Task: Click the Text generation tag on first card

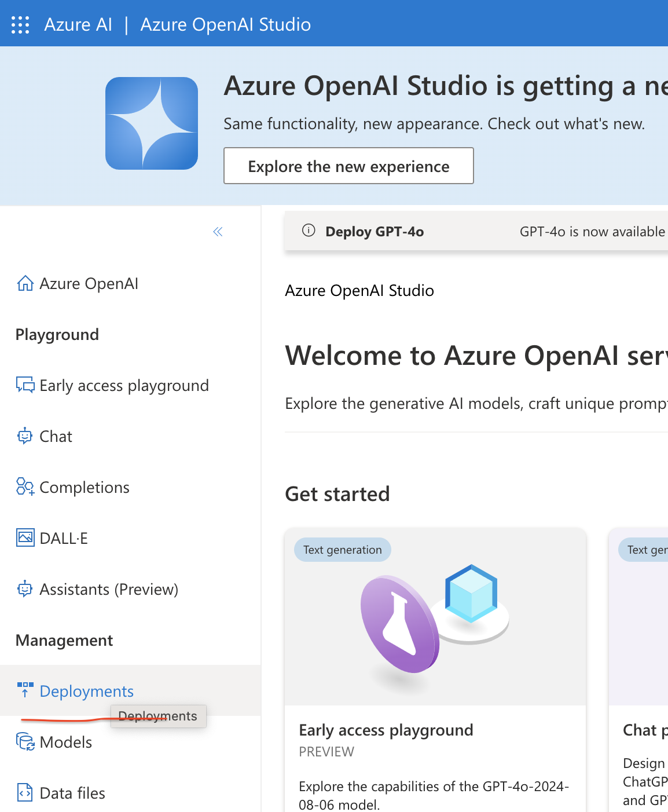Action: tap(343, 550)
